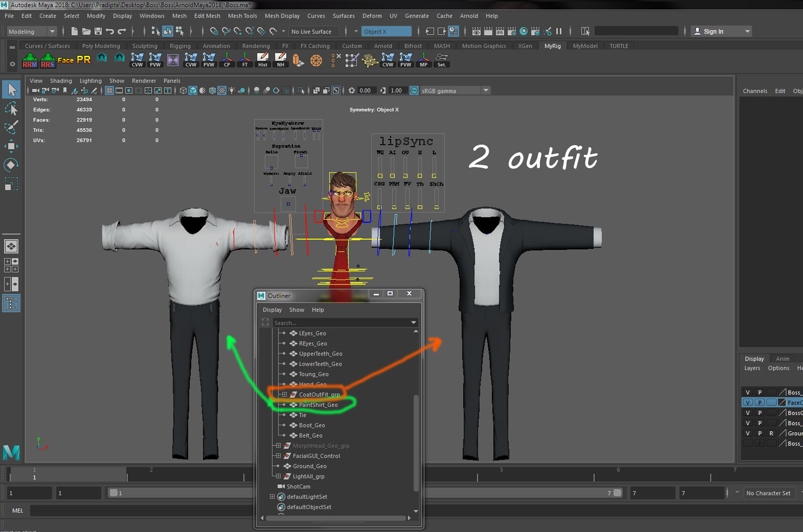This screenshot has height=532, width=803.
Task: Click the sRGB gamma viewport icon
Action: click(414, 90)
